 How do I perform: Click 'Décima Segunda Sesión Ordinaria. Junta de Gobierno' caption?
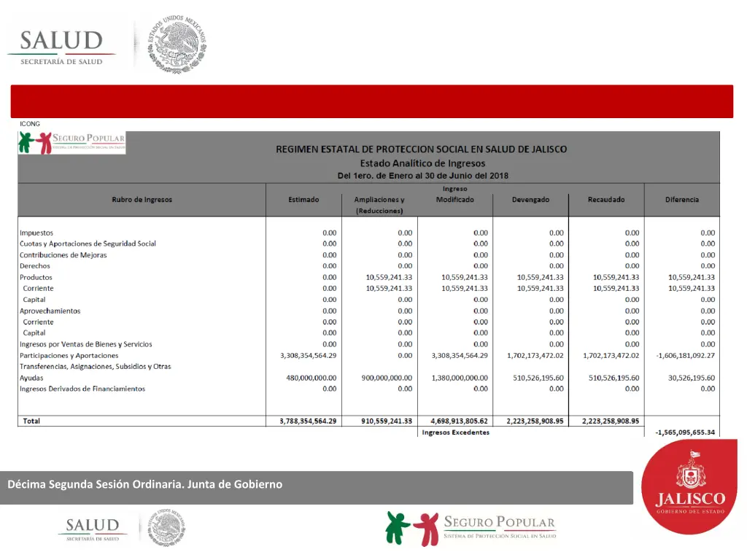tap(145, 484)
